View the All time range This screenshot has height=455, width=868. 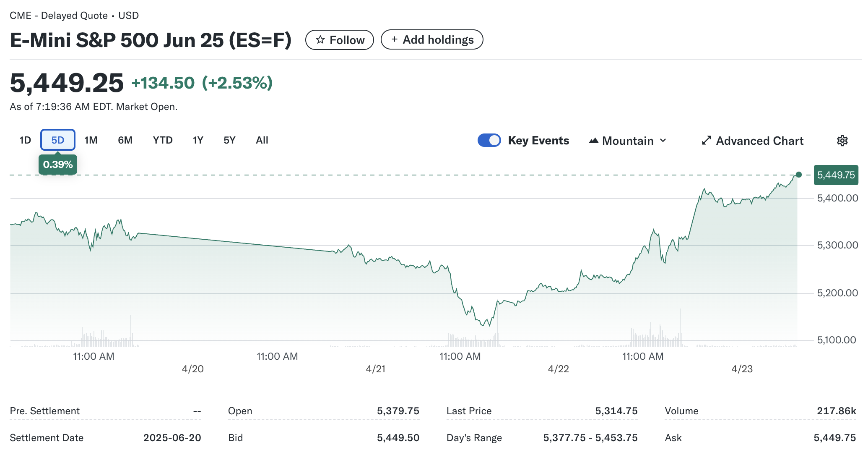pyautogui.click(x=262, y=140)
